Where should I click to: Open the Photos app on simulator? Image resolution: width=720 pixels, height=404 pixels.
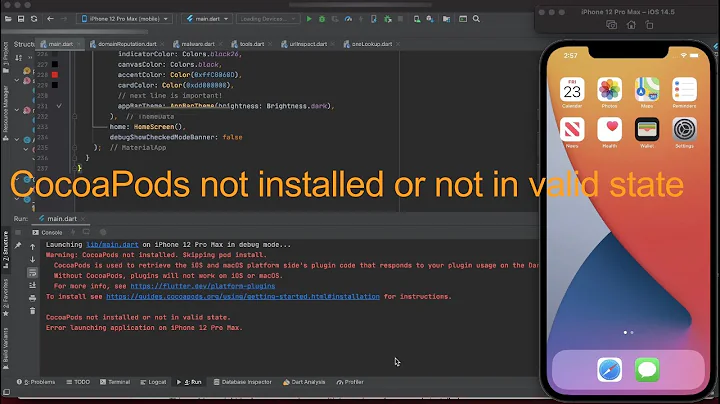(609, 89)
